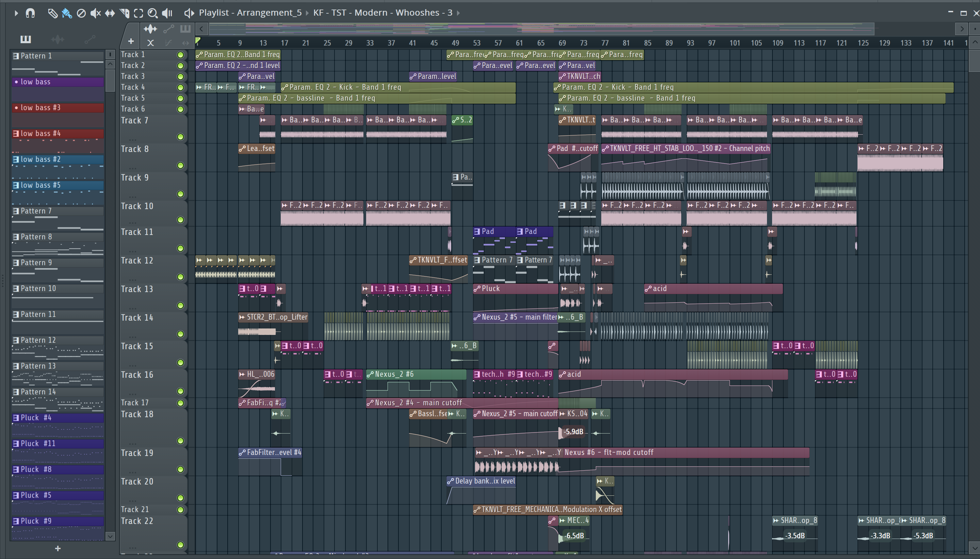Screen dimensions: 980x559
Task: Toggle audio clip focus waveform icon
Action: coord(150,29)
